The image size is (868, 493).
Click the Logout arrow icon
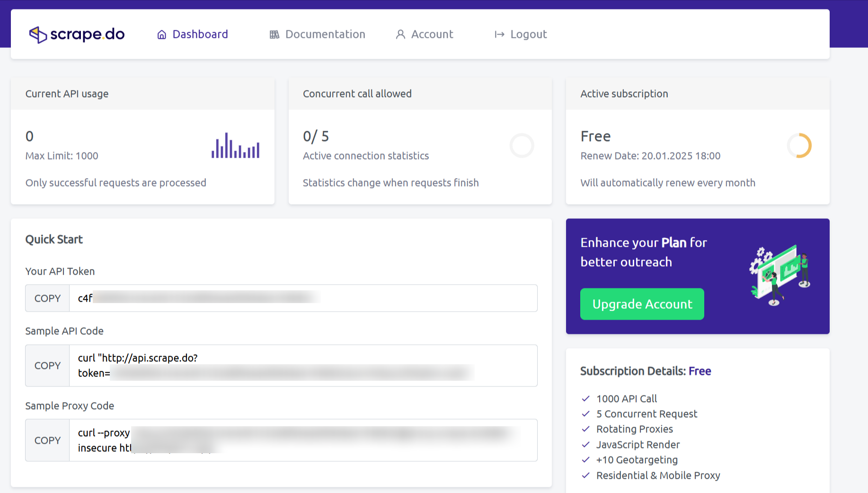click(499, 35)
